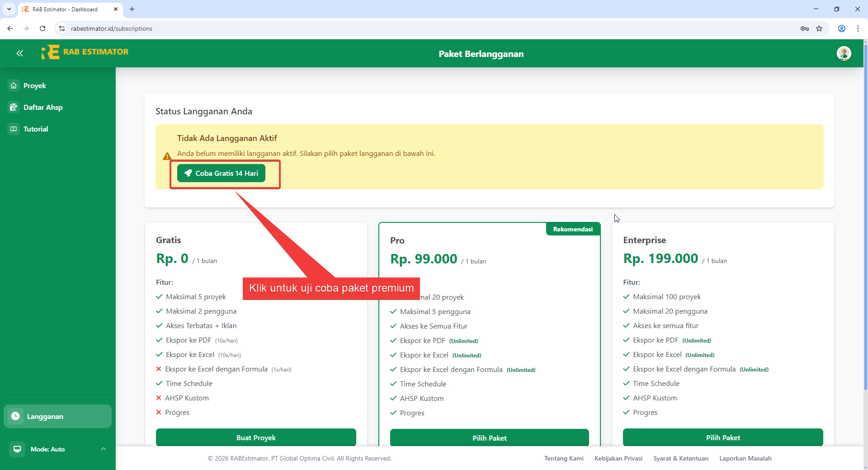This screenshot has width=868, height=470.
Task: Open a new browser tab
Action: pos(132,9)
